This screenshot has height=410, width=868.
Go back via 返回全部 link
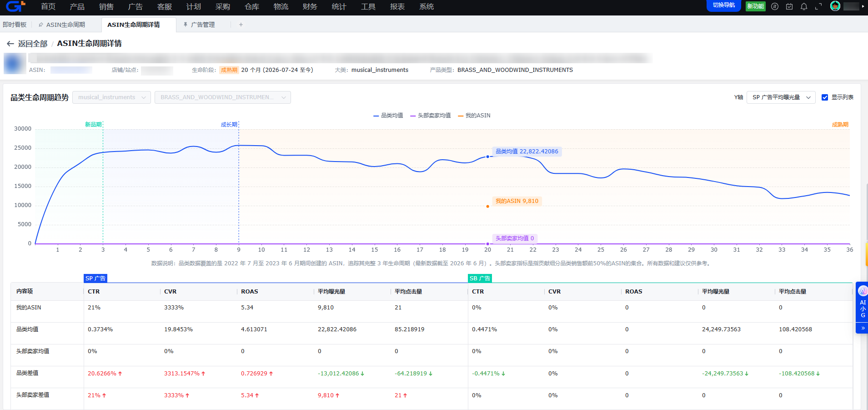33,44
